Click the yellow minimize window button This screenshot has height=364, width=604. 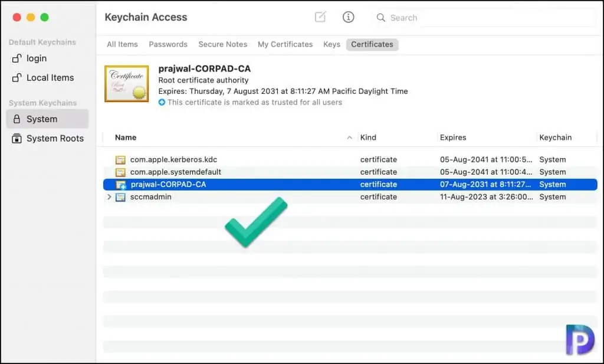(x=31, y=17)
